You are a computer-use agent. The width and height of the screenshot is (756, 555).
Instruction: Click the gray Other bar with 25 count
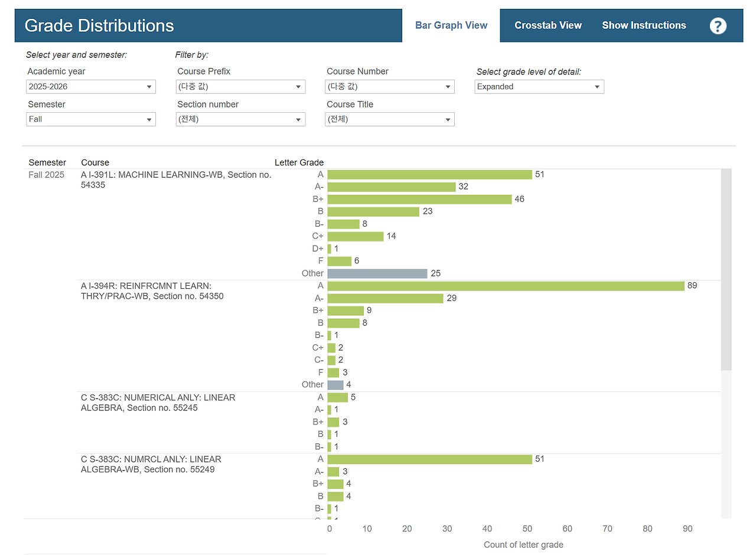pyautogui.click(x=377, y=274)
